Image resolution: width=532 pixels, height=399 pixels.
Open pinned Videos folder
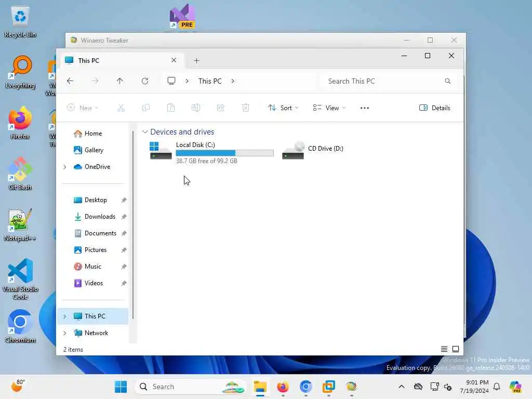pos(94,283)
